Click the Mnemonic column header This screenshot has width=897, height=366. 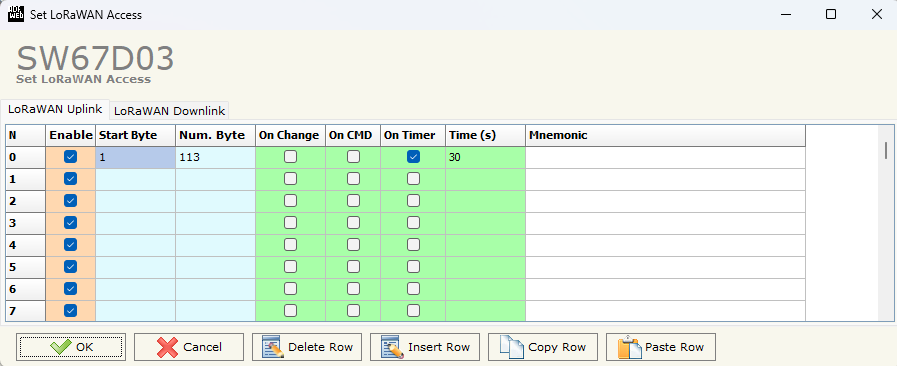pyautogui.click(x=665, y=136)
